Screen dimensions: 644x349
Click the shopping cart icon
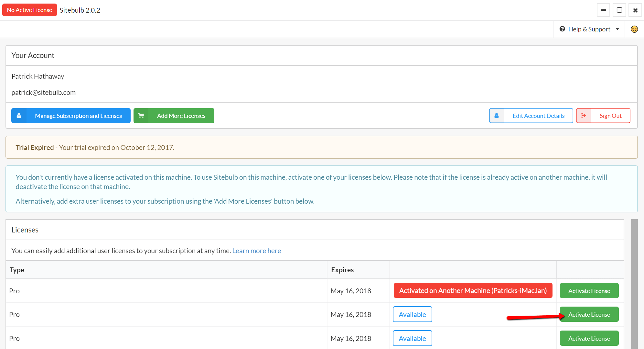pos(141,116)
